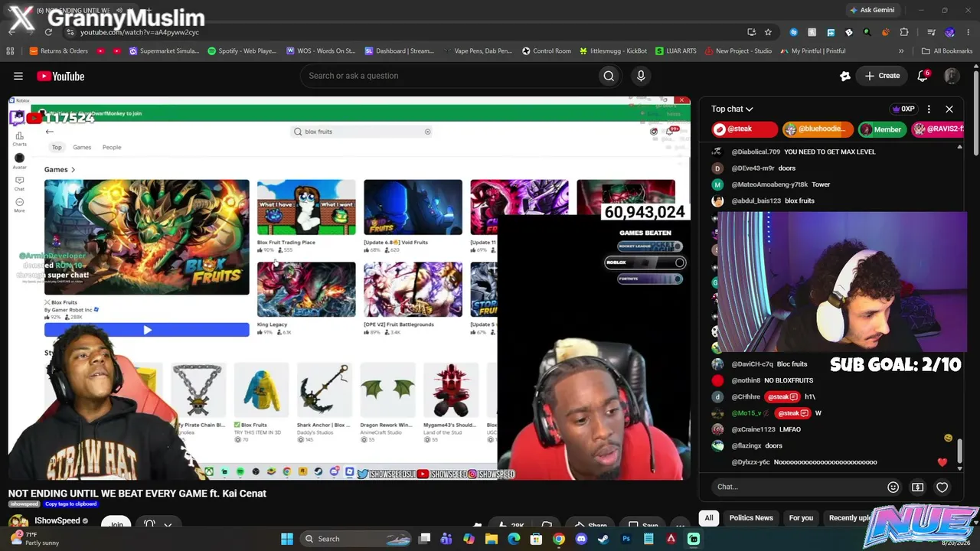This screenshot has height=551, width=980.
Task: Go to the YouTube home logo
Action: click(60, 76)
